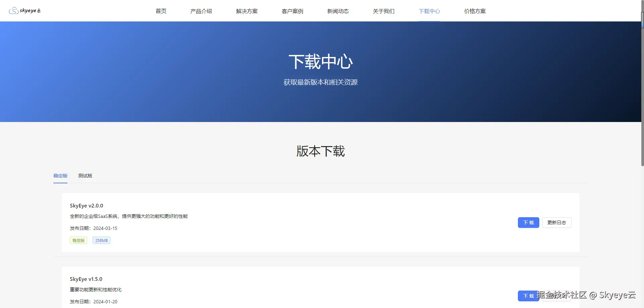The image size is (644, 308).
Task: Go to 首页 in the navigation bar
Action: [161, 11]
